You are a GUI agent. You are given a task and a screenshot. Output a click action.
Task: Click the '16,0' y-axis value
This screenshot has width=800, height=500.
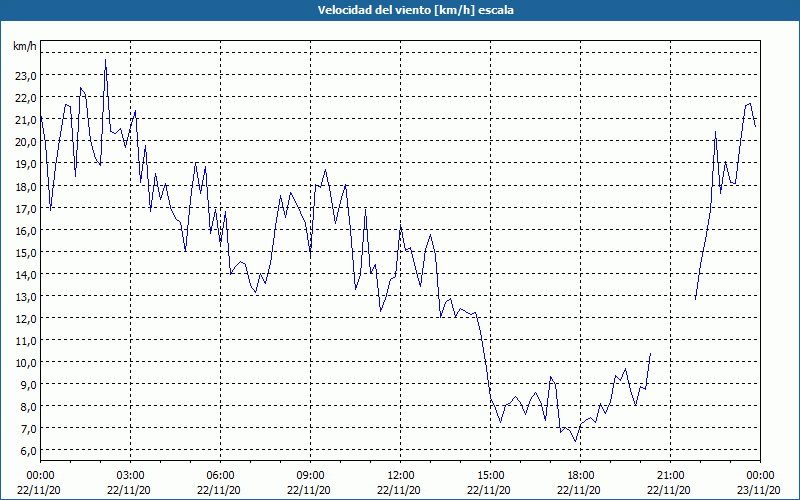tap(26, 230)
